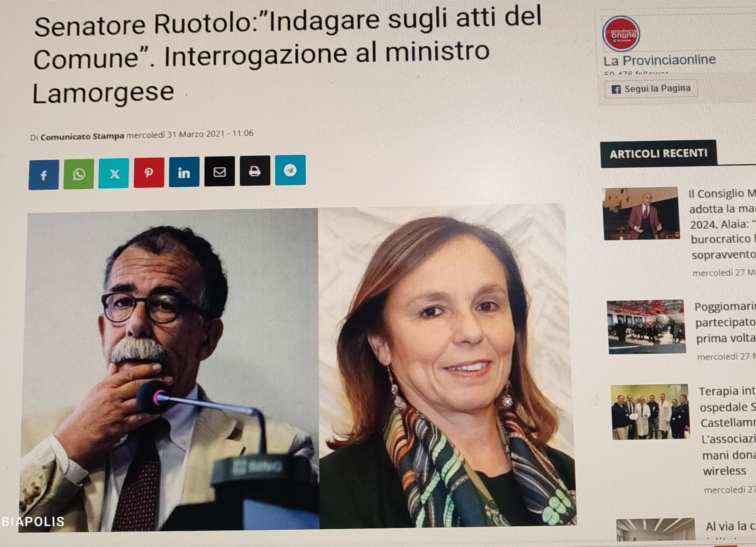Screen dimensions: 756x547
Task: Share article on X (Twitter)
Action: [x=114, y=173]
